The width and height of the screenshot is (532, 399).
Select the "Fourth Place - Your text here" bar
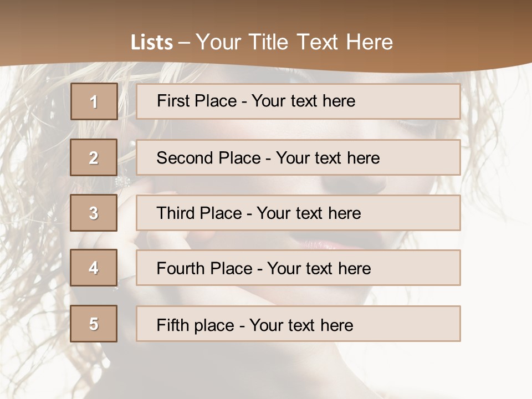click(298, 268)
